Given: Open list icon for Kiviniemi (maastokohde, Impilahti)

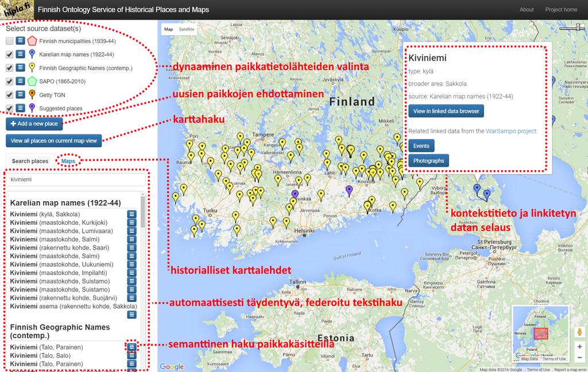Looking at the screenshot, I should [131, 273].
